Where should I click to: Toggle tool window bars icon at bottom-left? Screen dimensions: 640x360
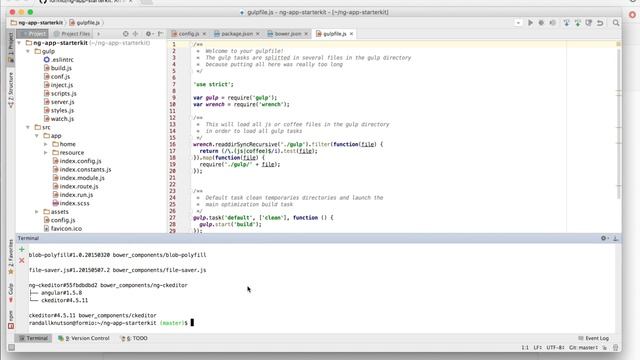point(11,347)
